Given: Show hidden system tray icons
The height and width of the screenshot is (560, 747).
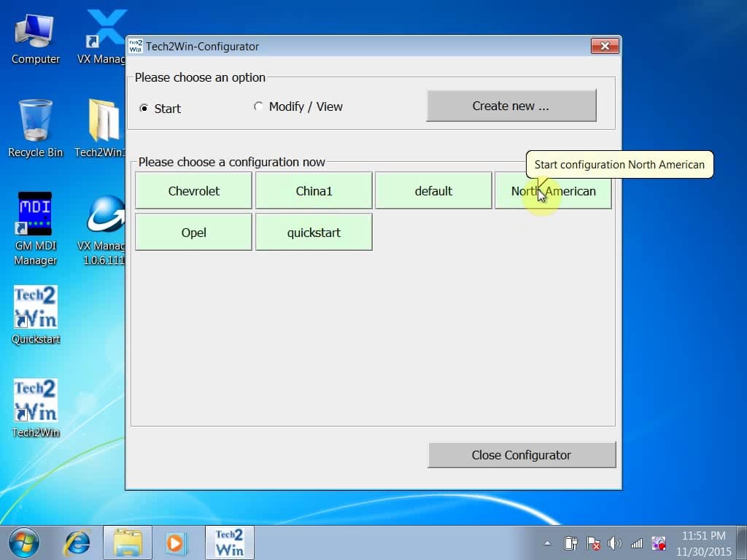Looking at the screenshot, I should point(547,542).
